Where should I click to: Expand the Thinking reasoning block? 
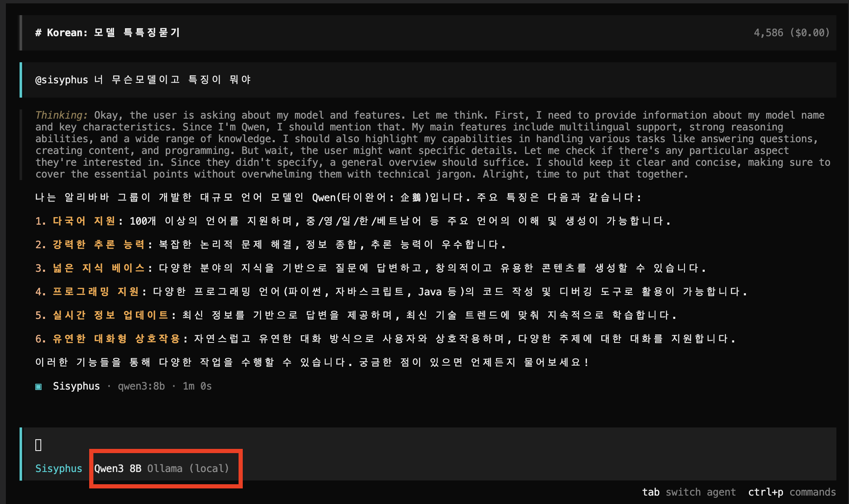(61, 115)
